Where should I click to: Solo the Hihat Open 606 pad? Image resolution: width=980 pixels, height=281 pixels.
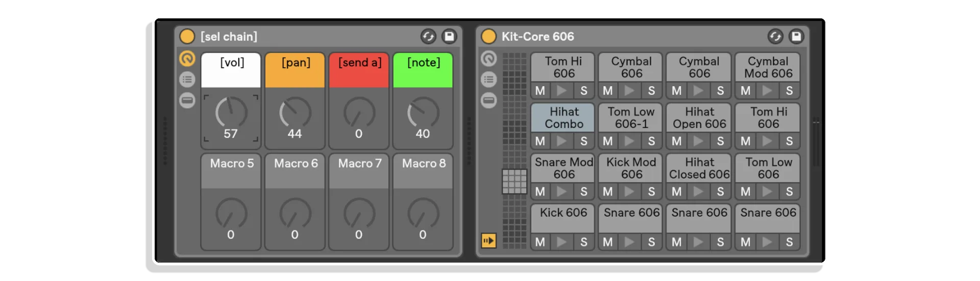721,141
